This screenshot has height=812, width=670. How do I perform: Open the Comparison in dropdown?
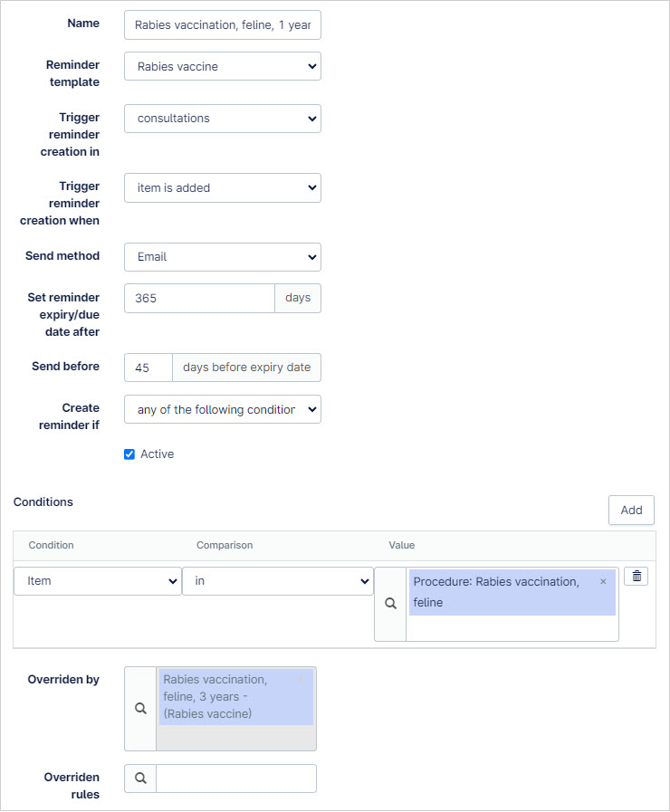click(278, 581)
